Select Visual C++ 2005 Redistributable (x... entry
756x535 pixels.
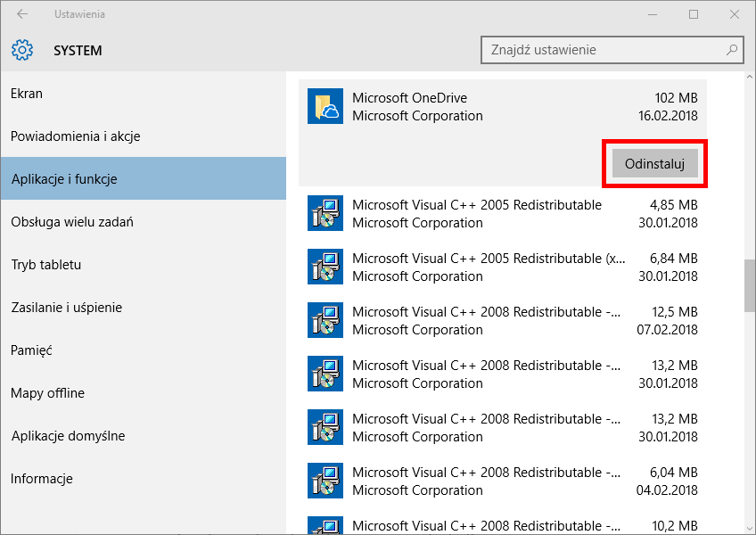[x=503, y=267]
